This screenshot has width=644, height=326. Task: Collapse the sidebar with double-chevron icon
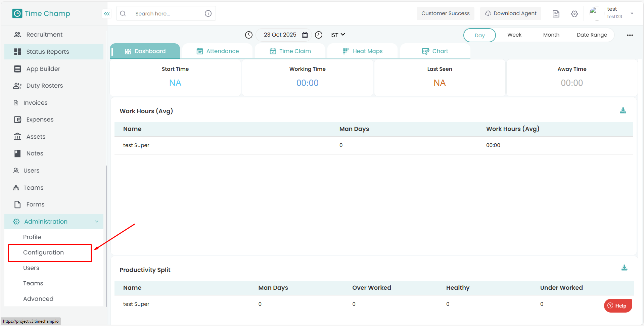pyautogui.click(x=107, y=14)
